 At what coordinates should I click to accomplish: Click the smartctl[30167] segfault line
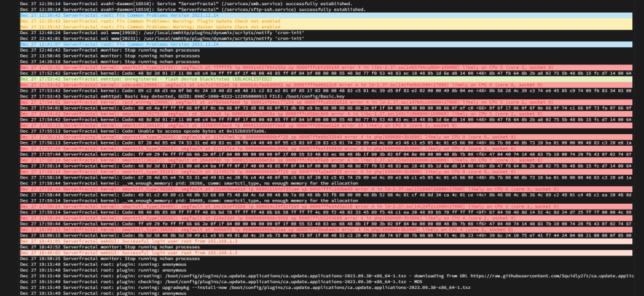[326, 160]
